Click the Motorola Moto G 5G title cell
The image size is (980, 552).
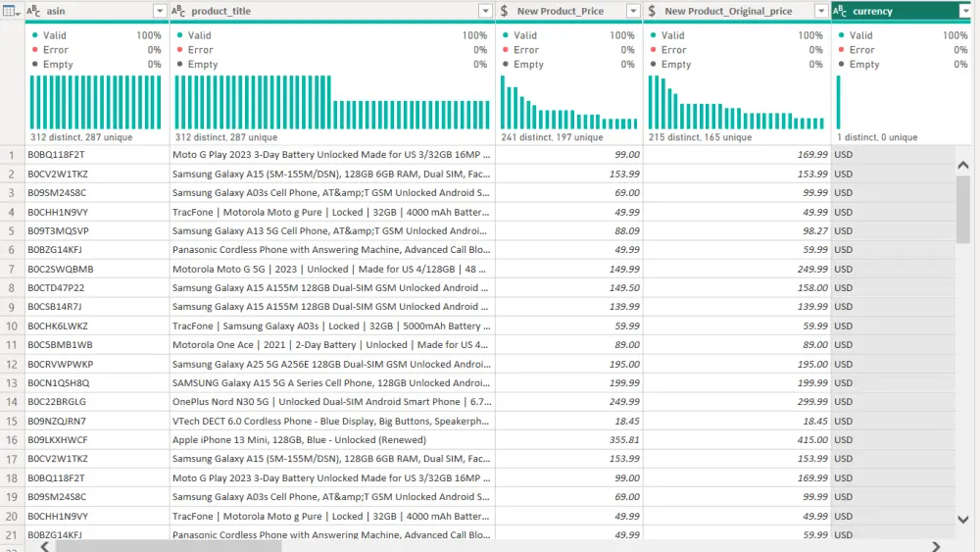[x=332, y=269]
